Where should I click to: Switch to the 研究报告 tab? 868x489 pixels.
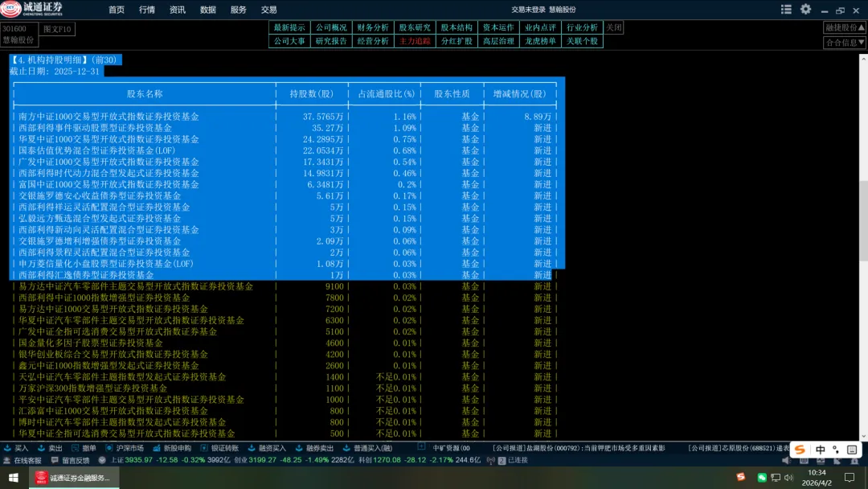331,41
